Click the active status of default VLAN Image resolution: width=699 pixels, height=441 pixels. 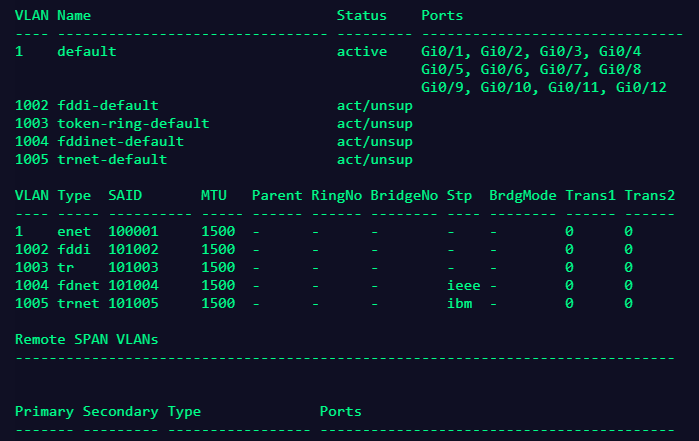(361, 51)
